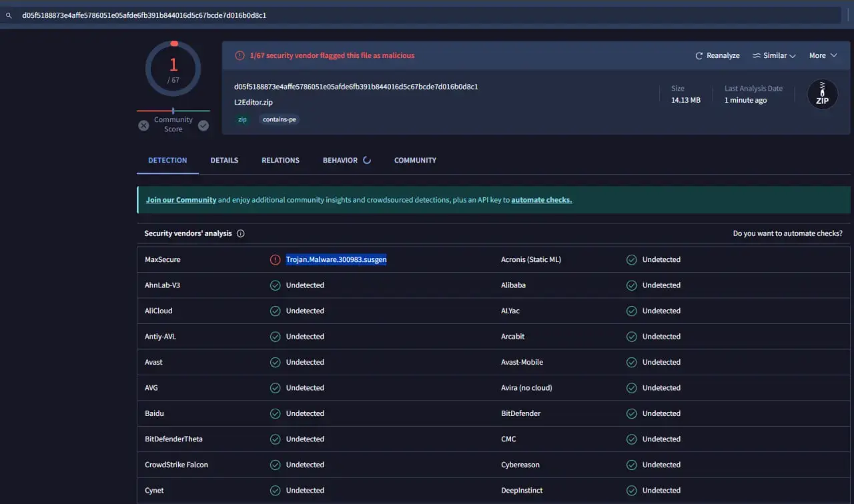
Task: Click BitDefender undetected check icon
Action: [631, 414]
